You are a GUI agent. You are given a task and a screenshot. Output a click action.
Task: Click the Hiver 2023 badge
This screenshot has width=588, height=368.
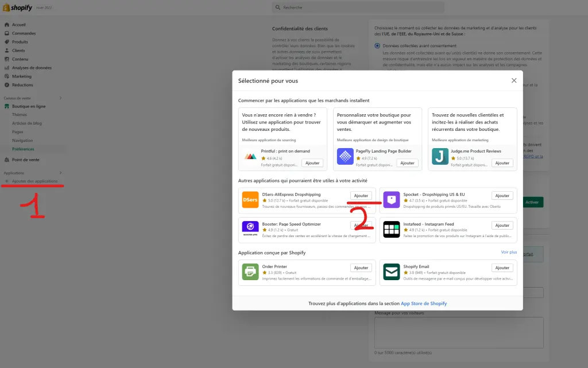point(44,7)
